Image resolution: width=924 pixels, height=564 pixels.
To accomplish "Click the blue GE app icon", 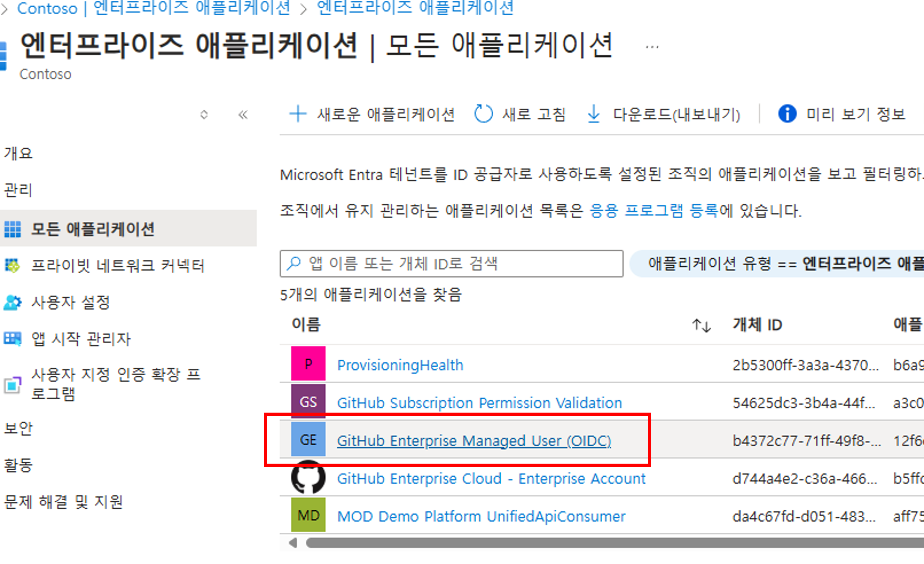I will click(308, 439).
